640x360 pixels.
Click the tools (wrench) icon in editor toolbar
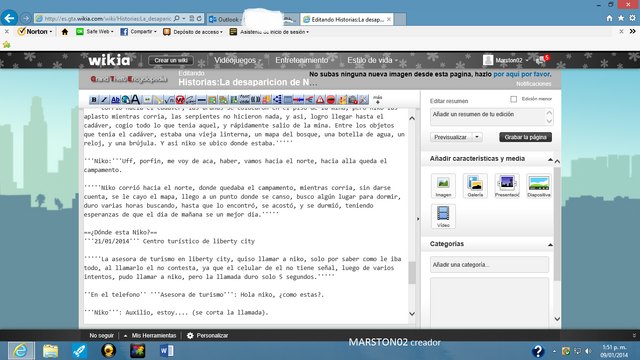[x=363, y=100]
